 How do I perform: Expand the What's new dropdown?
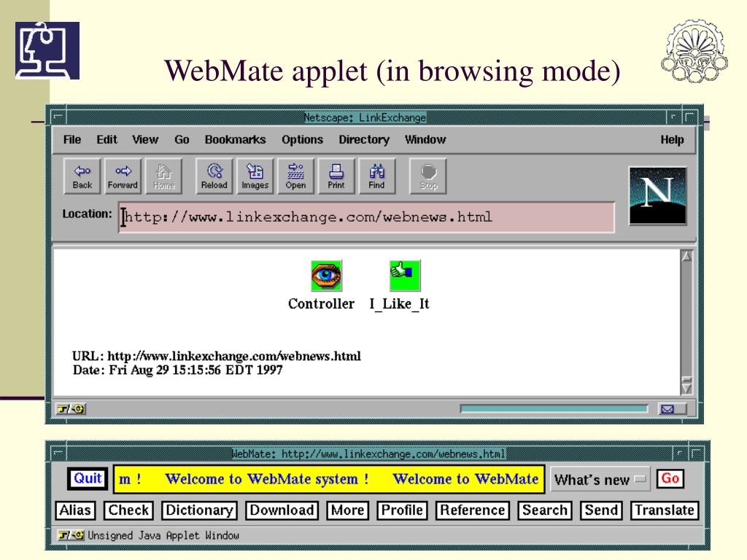pos(600,479)
